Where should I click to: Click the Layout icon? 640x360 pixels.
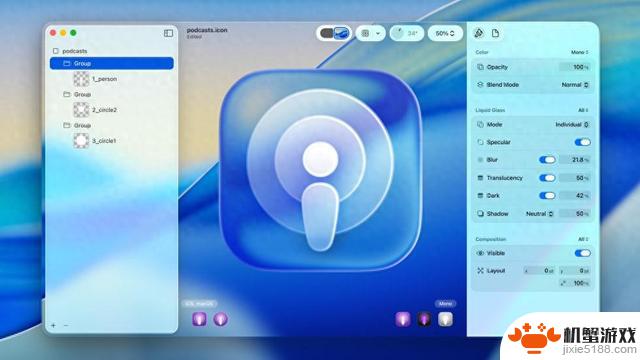click(x=480, y=271)
